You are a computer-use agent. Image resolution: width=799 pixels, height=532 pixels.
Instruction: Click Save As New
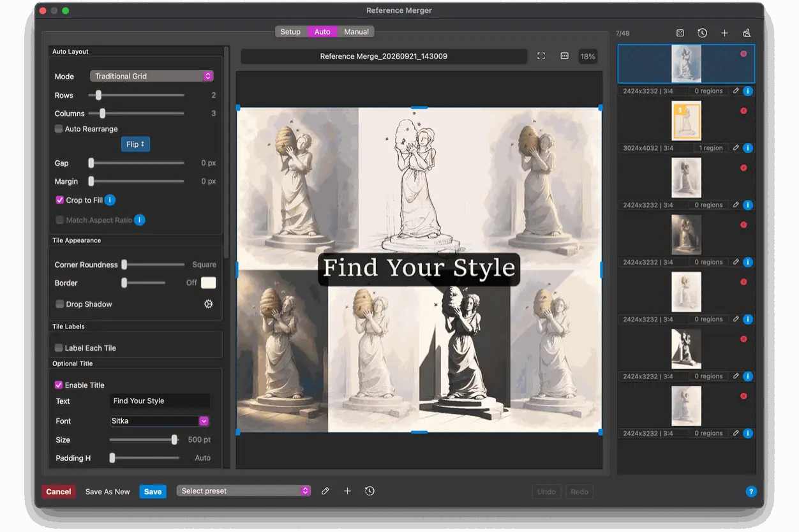pyautogui.click(x=107, y=492)
